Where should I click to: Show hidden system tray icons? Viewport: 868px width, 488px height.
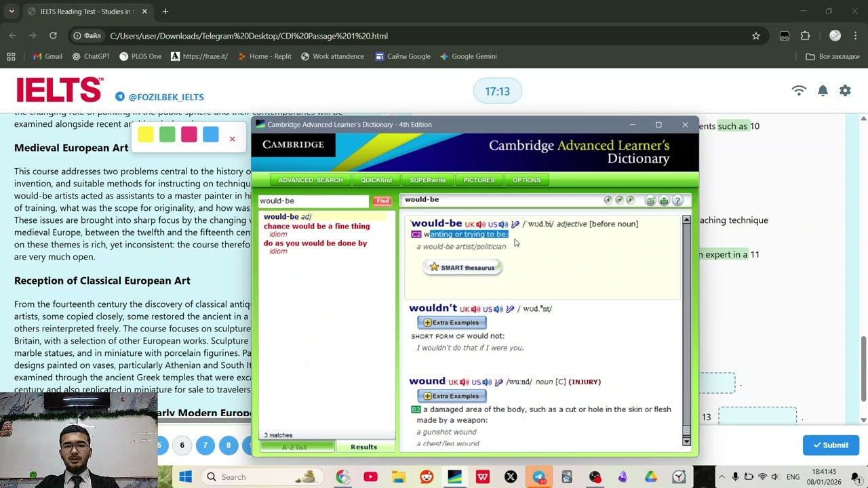point(720,477)
